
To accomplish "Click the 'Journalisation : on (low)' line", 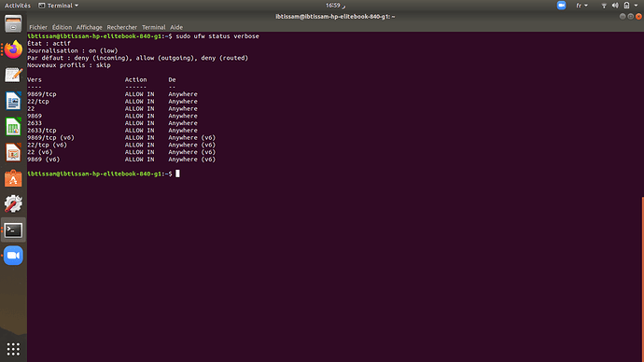I will tap(73, 51).
